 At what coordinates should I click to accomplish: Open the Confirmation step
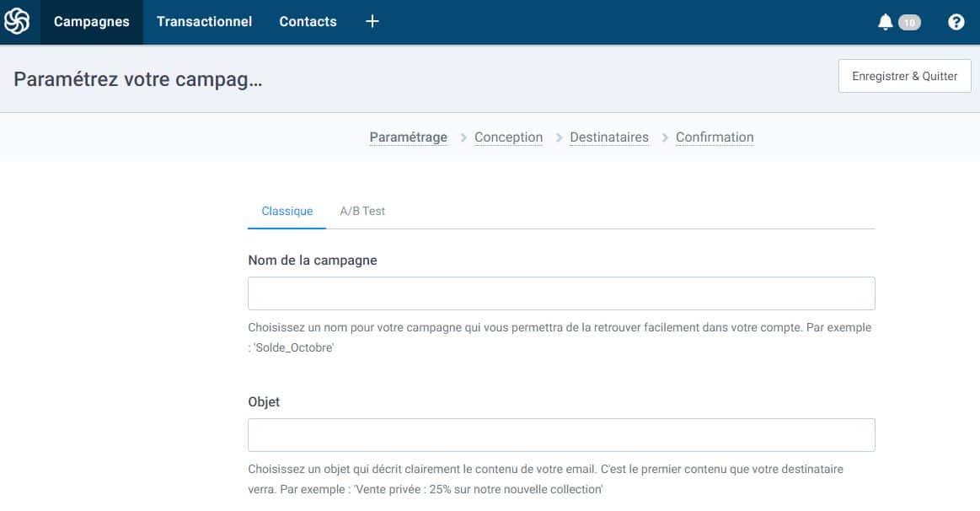pyautogui.click(x=715, y=137)
